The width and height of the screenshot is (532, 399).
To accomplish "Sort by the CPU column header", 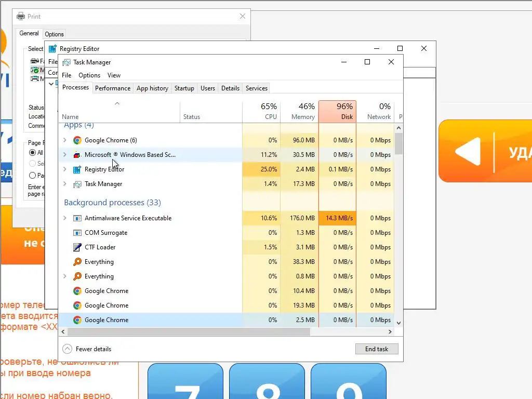I will [x=261, y=112].
